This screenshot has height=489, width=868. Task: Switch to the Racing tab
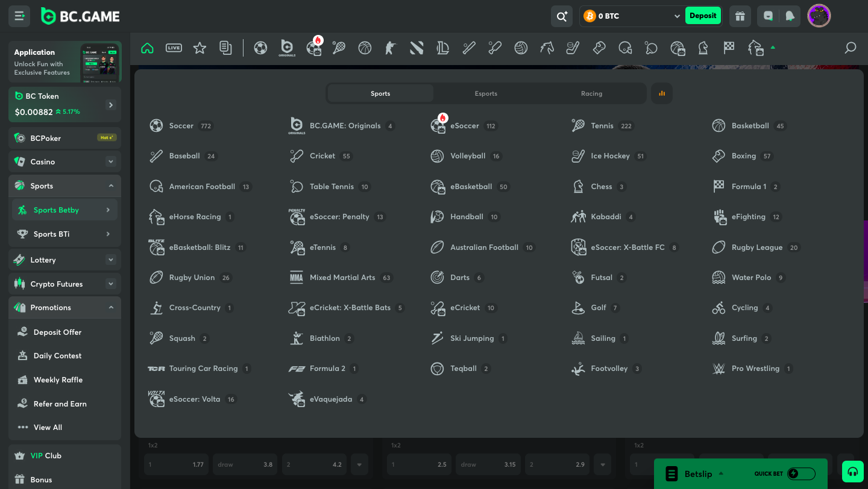click(x=591, y=93)
